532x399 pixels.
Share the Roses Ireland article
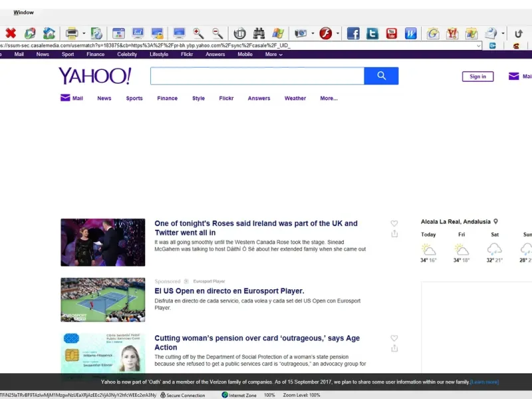pyautogui.click(x=394, y=234)
